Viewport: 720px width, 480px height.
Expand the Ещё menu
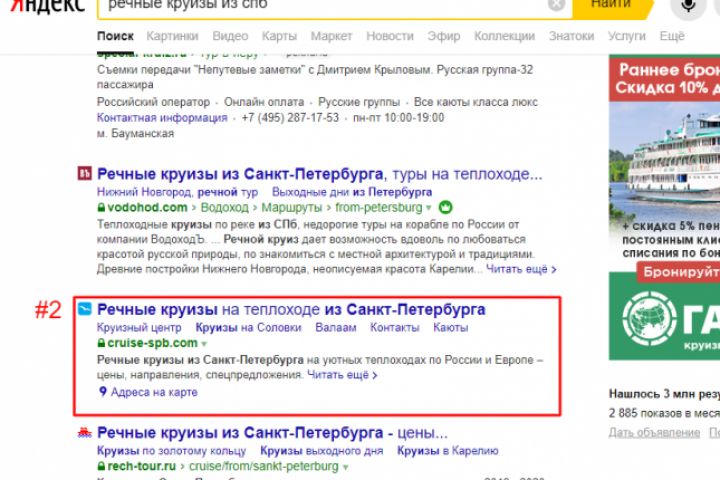pyautogui.click(x=672, y=36)
